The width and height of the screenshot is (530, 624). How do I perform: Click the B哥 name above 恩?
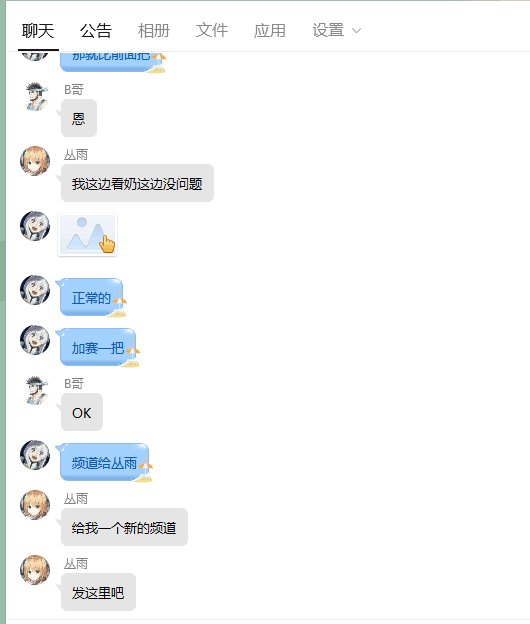coord(74,90)
